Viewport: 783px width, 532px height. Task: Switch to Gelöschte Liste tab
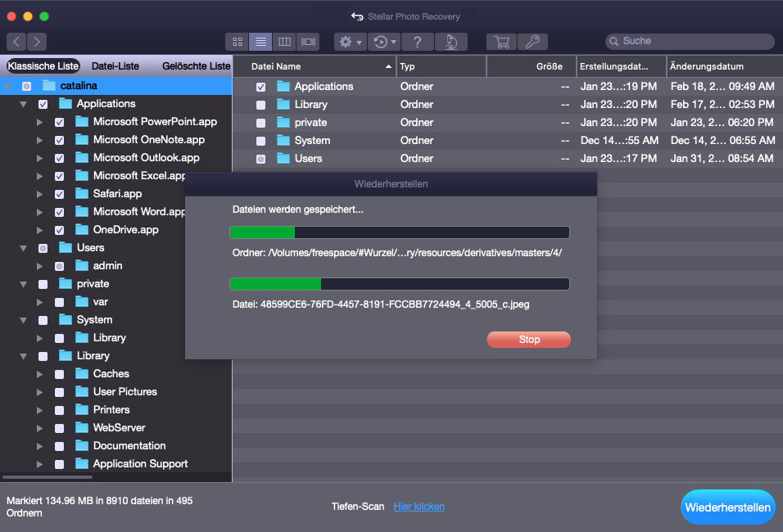197,65
